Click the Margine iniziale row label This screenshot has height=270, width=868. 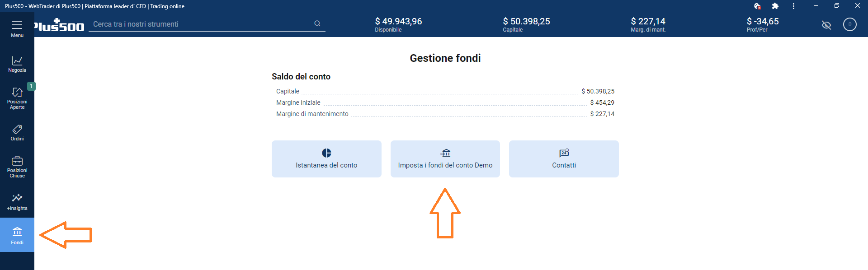click(298, 102)
